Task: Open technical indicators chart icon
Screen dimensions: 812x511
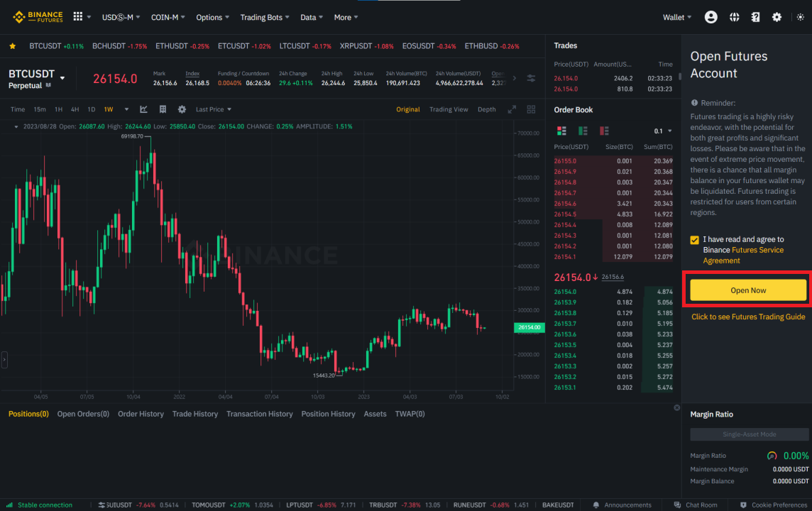Action: click(143, 109)
